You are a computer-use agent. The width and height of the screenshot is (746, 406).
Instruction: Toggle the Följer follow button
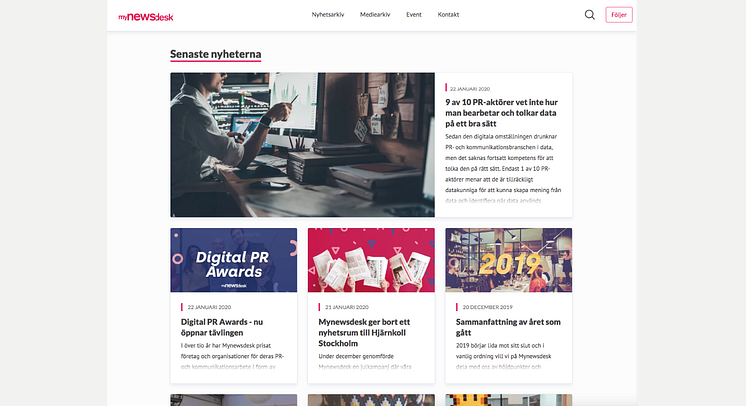click(x=618, y=15)
